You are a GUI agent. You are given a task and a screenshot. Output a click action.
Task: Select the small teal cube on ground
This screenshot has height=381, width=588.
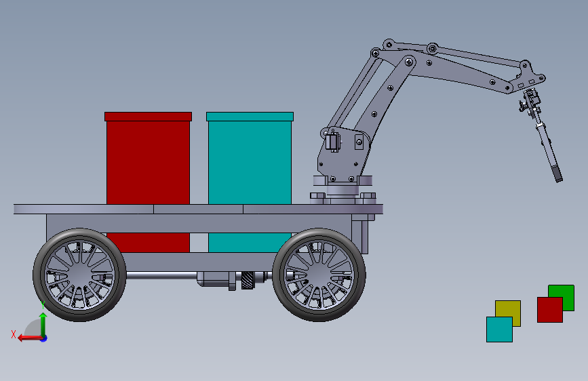click(x=500, y=329)
